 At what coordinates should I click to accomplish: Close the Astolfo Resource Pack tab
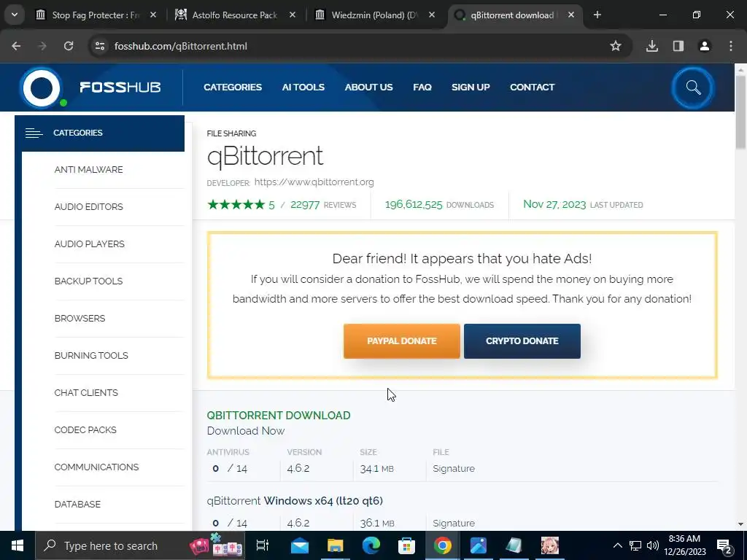pyautogui.click(x=293, y=15)
